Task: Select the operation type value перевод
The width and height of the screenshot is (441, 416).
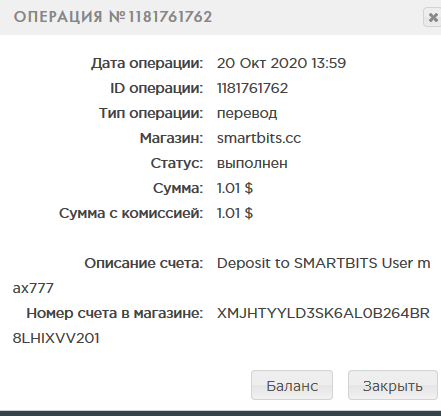Action: point(247,114)
